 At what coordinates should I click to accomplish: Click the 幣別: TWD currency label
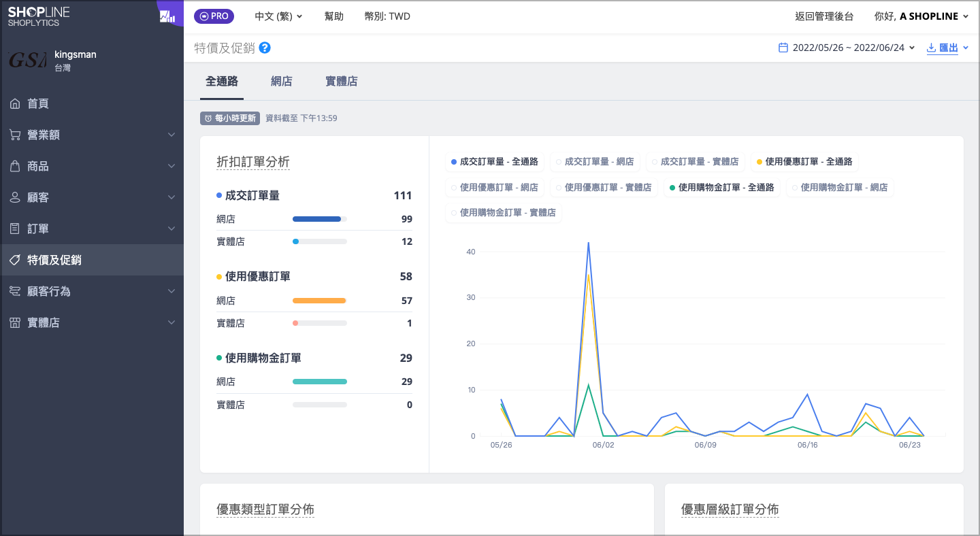tap(387, 16)
